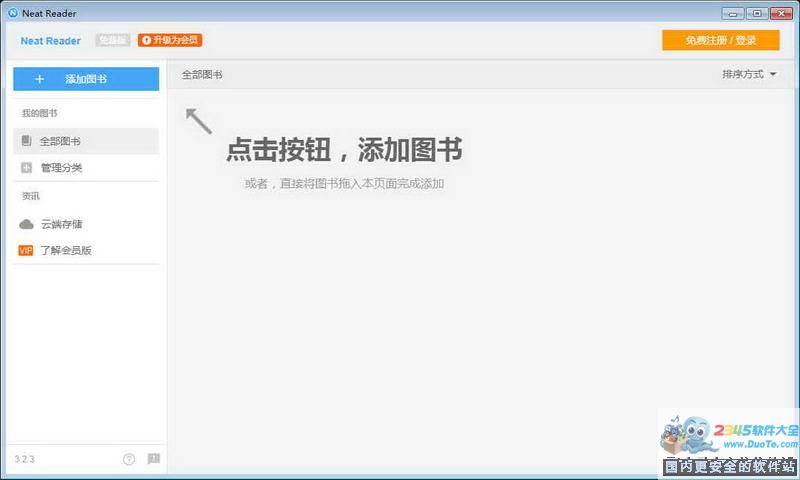Open the feedback message icon
Screen dimensions: 800x480
[153, 459]
